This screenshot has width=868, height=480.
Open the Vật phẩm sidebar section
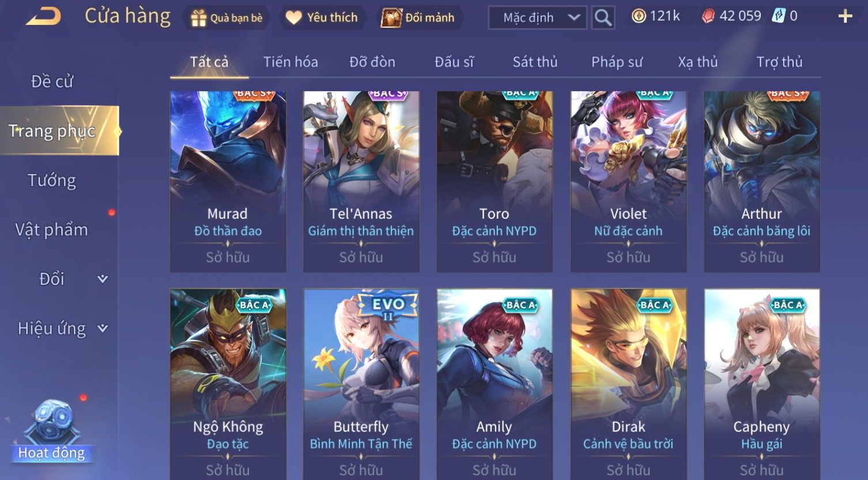52,230
